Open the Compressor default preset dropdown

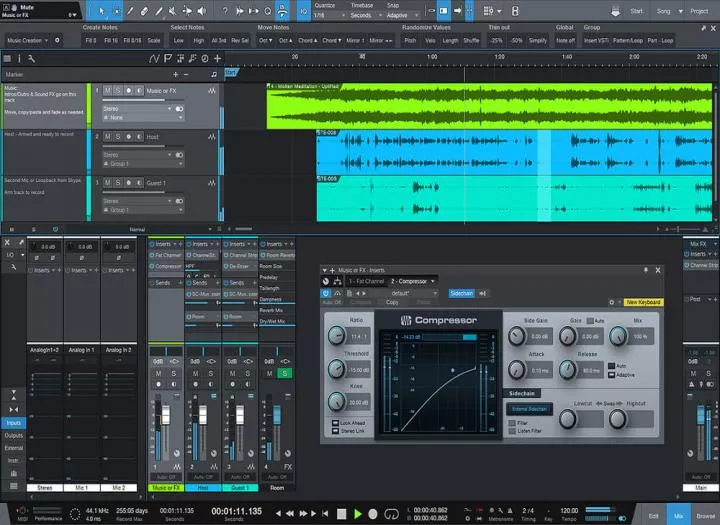(x=403, y=293)
